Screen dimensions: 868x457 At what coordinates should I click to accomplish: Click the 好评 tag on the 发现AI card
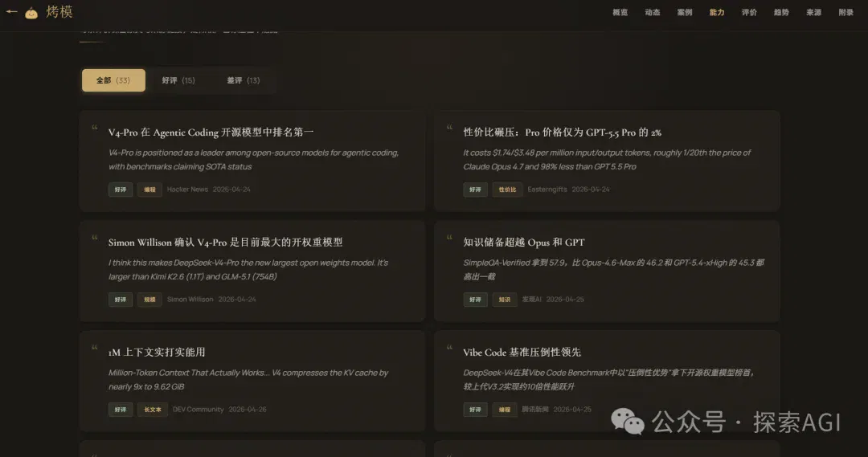click(x=475, y=300)
